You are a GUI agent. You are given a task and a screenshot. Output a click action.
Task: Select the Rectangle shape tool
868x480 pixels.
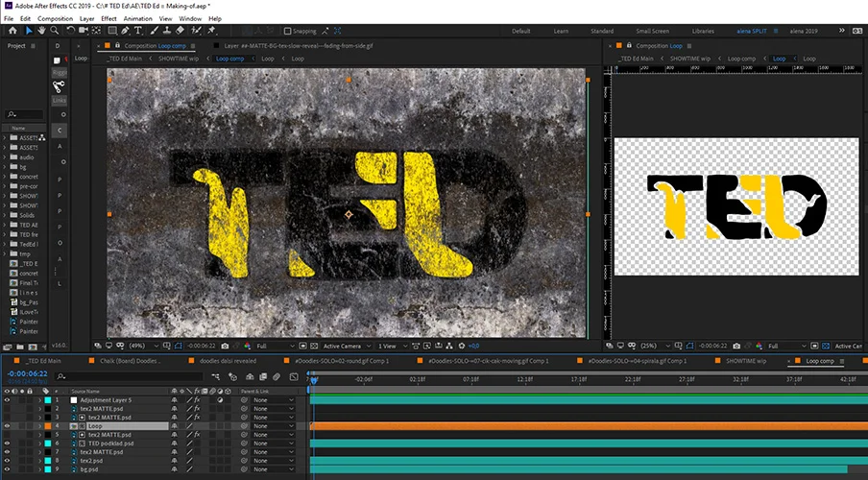pyautogui.click(x=112, y=31)
